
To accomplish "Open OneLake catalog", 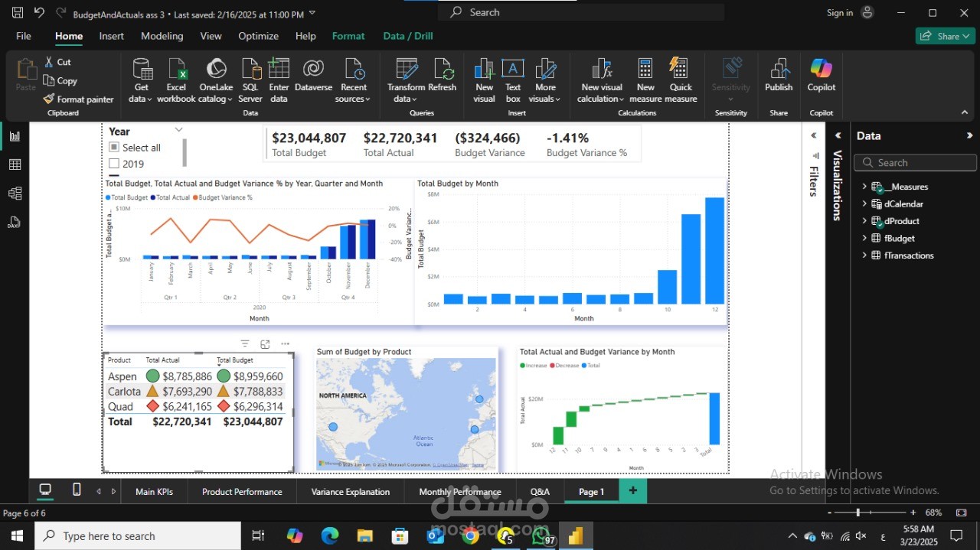I will (x=216, y=80).
